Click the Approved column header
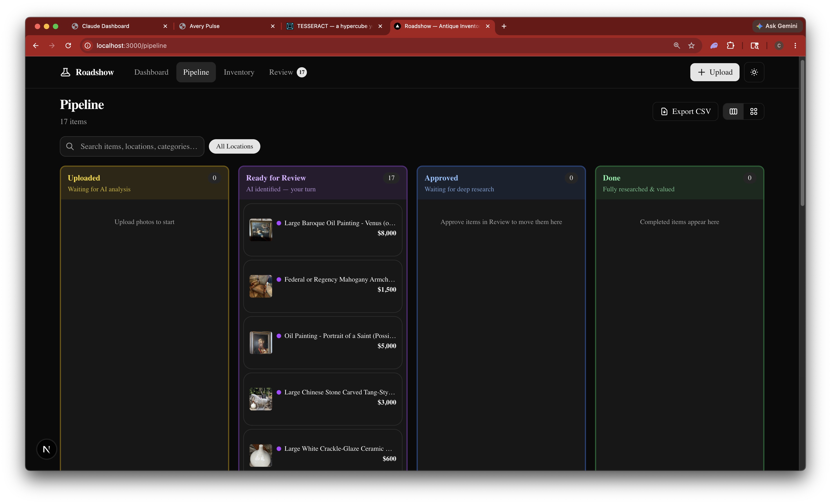831x504 pixels. tap(501, 183)
